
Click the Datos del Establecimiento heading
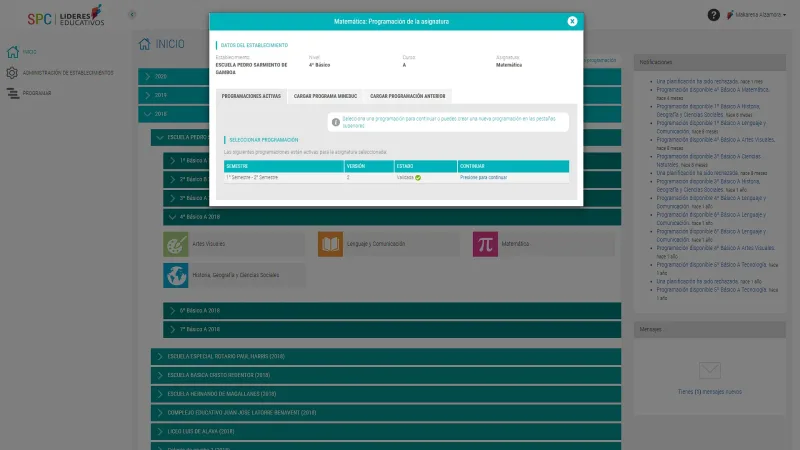tap(254, 45)
